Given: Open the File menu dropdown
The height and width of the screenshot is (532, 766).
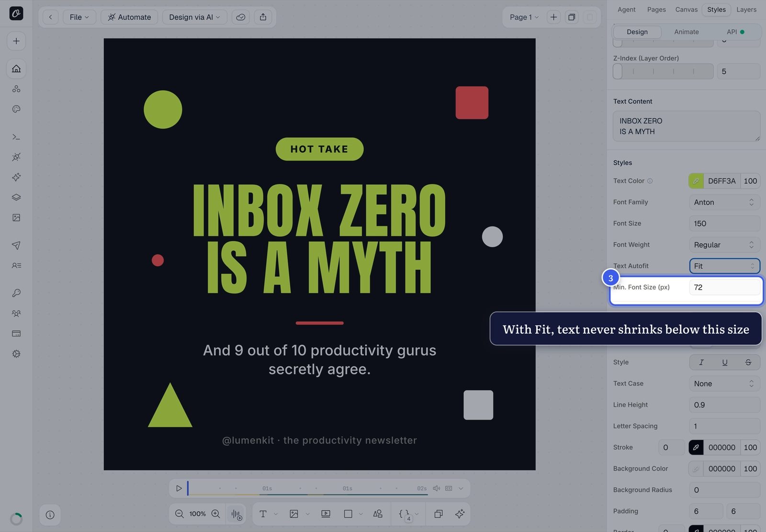Looking at the screenshot, I should coord(79,17).
